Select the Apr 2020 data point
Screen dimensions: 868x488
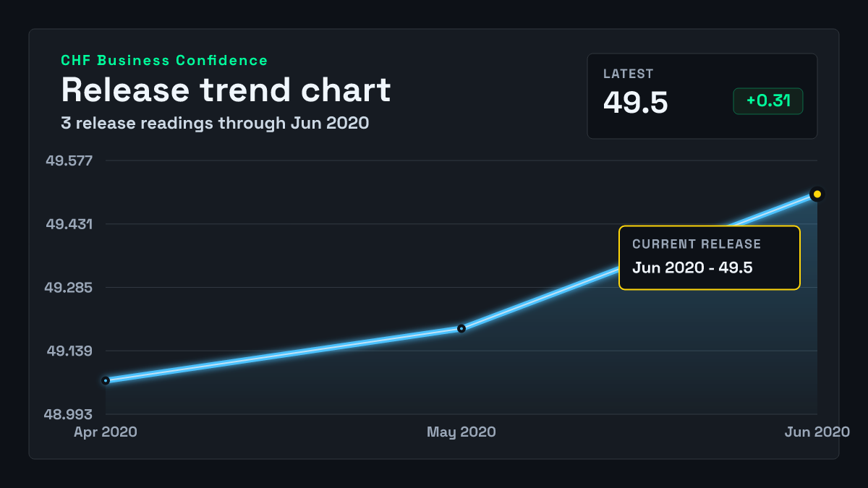click(x=106, y=380)
